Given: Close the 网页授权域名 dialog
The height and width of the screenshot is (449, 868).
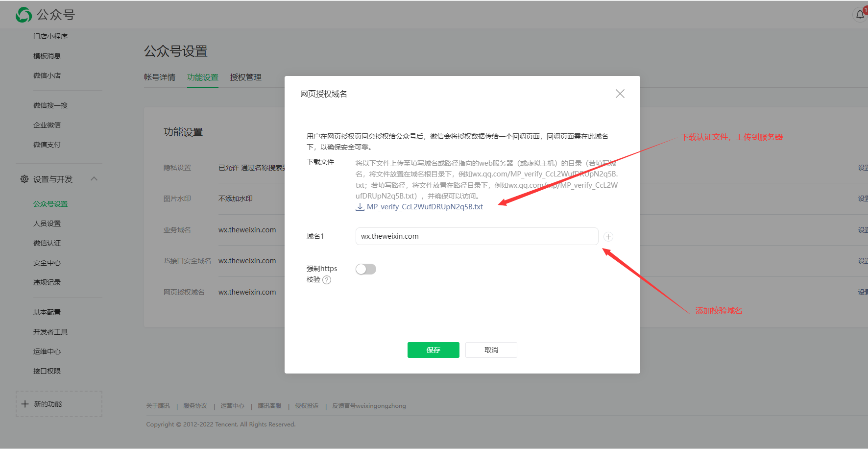Looking at the screenshot, I should tap(620, 94).
